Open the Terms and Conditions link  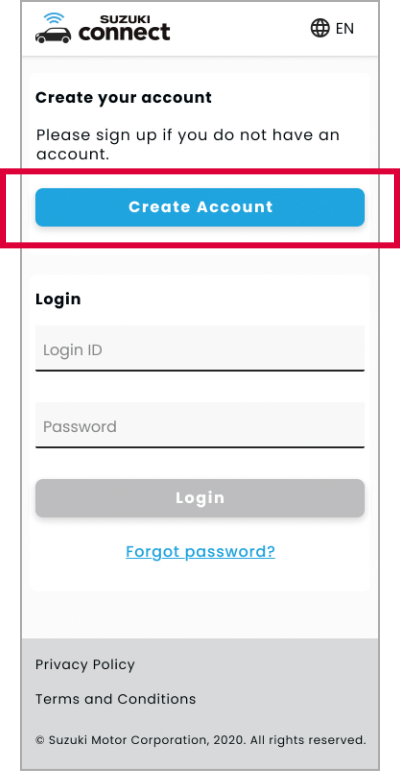(x=116, y=699)
